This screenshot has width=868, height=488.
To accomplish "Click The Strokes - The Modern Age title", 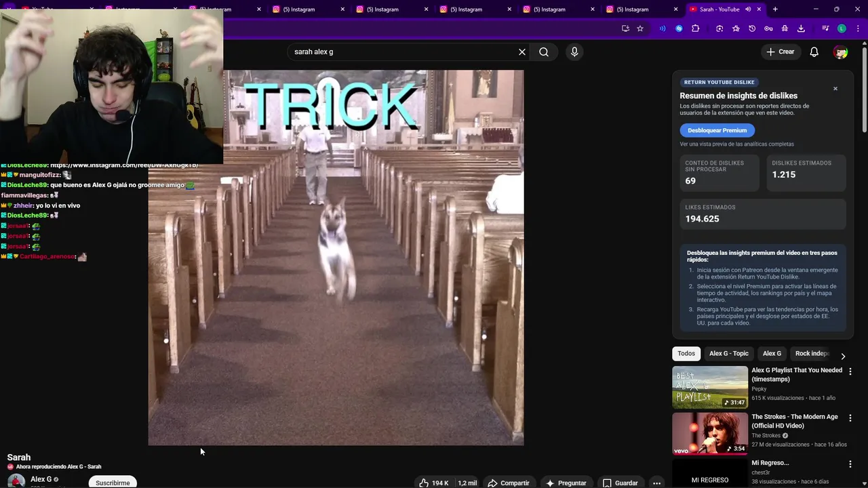I will coord(794,421).
